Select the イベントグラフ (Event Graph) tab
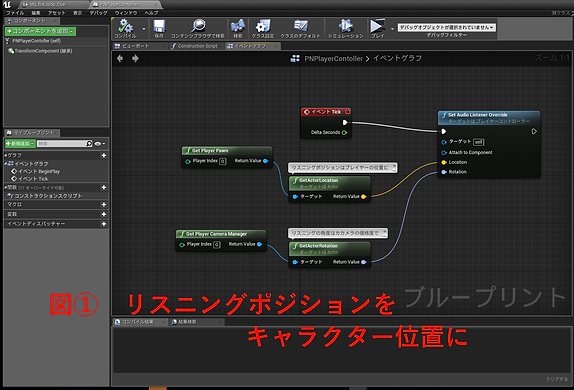574x390 pixels. 253,46
